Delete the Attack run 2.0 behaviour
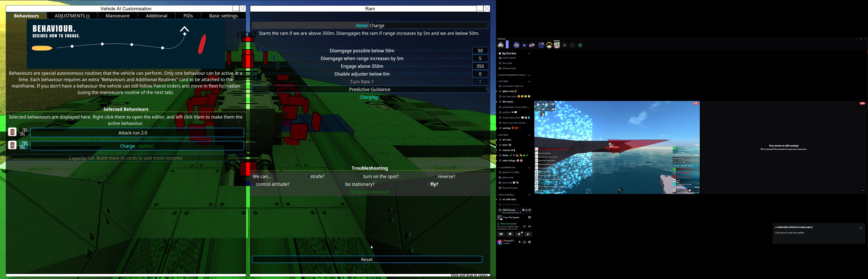 coord(12,132)
